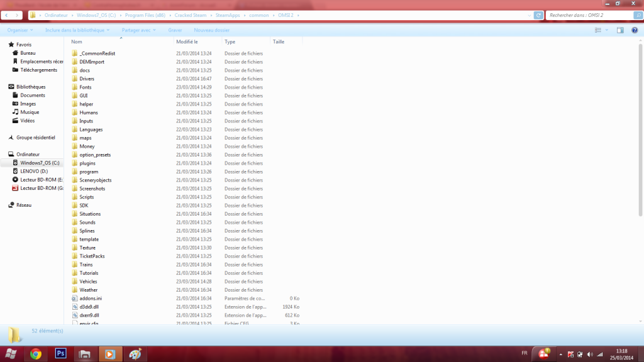
Task: Select Favoris in navigation pane
Action: coord(23,45)
